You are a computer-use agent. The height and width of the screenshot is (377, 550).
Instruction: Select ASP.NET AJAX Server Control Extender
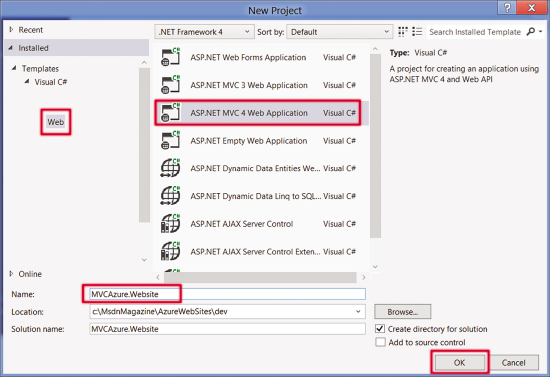(x=262, y=251)
